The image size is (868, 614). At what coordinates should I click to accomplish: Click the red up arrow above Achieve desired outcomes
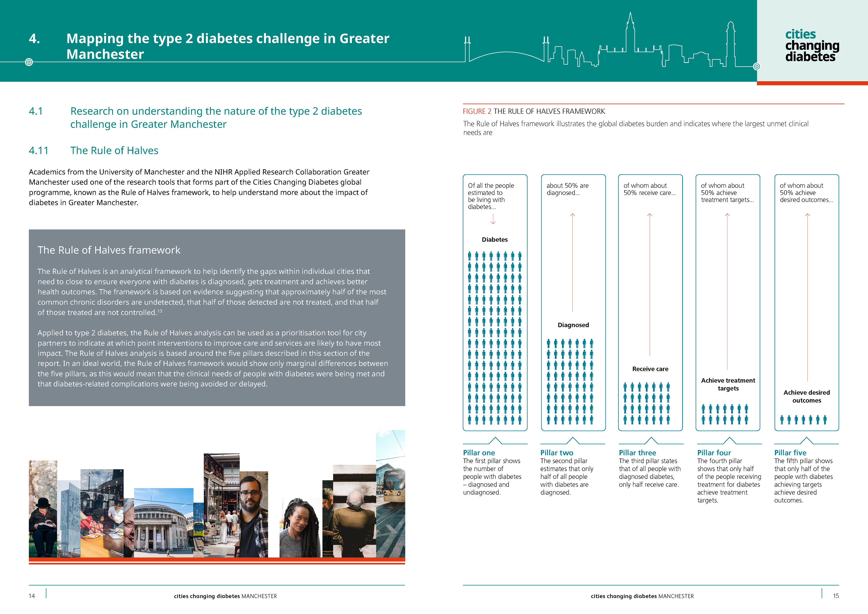click(x=807, y=297)
